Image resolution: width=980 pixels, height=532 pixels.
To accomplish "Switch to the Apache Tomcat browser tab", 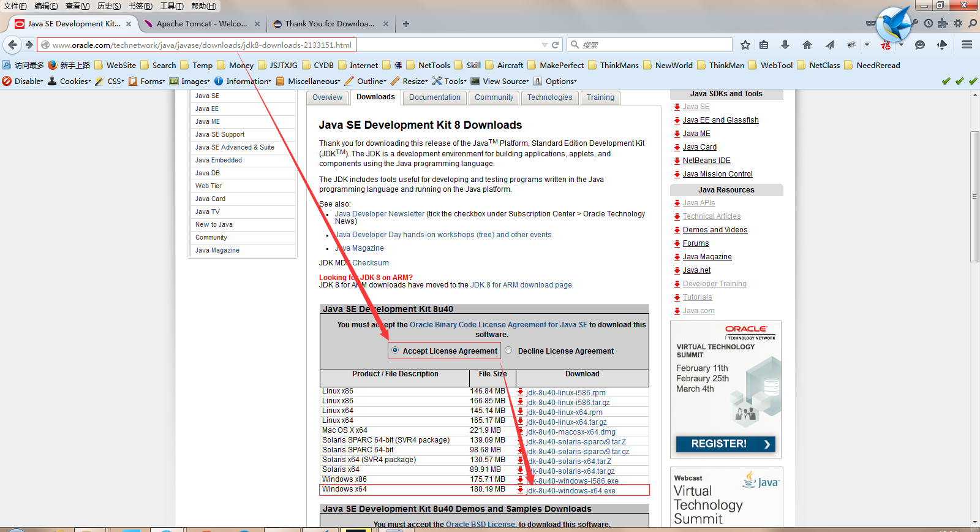I will (x=201, y=24).
